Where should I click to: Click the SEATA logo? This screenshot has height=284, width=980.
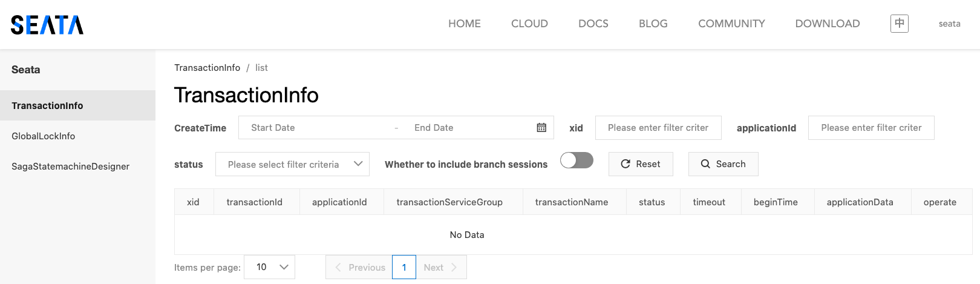click(x=47, y=25)
